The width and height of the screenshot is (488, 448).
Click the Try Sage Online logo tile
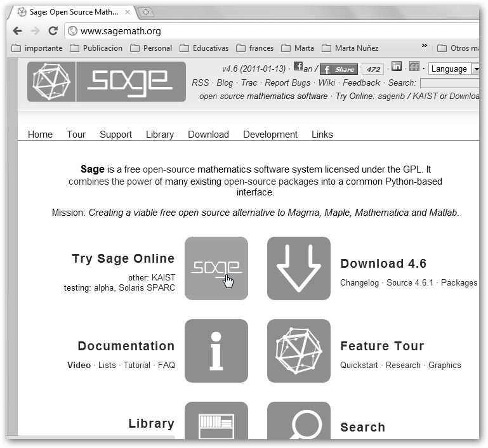click(216, 268)
